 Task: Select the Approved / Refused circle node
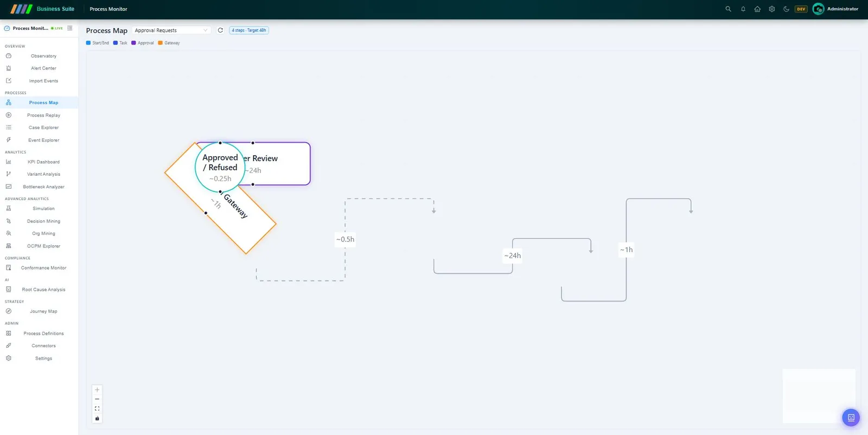(220, 167)
